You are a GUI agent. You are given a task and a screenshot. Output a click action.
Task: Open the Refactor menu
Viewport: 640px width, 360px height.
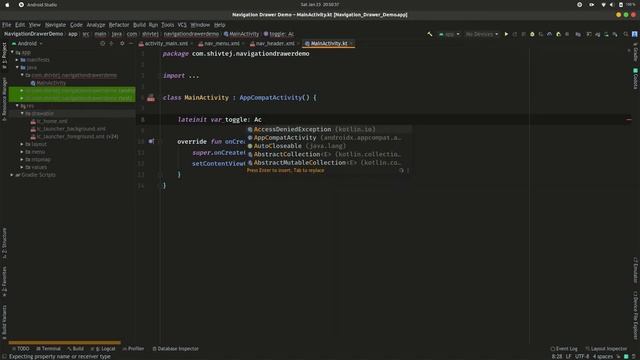tap(119, 25)
